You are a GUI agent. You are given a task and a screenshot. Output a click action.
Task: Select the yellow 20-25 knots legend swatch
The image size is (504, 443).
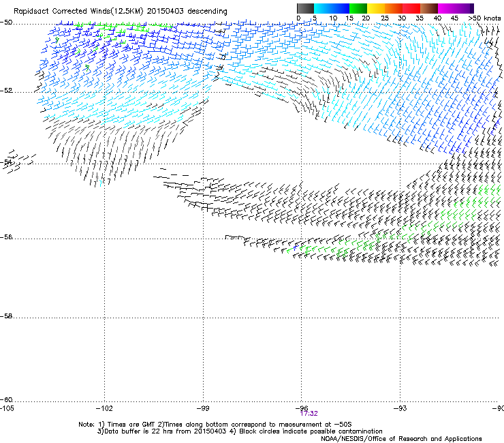(376, 8)
